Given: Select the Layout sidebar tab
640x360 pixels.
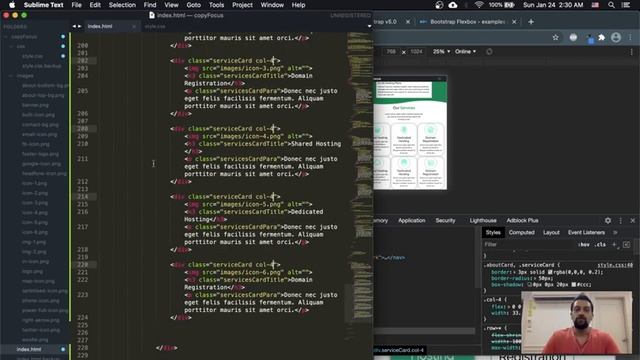Looking at the screenshot, I should 551,233.
